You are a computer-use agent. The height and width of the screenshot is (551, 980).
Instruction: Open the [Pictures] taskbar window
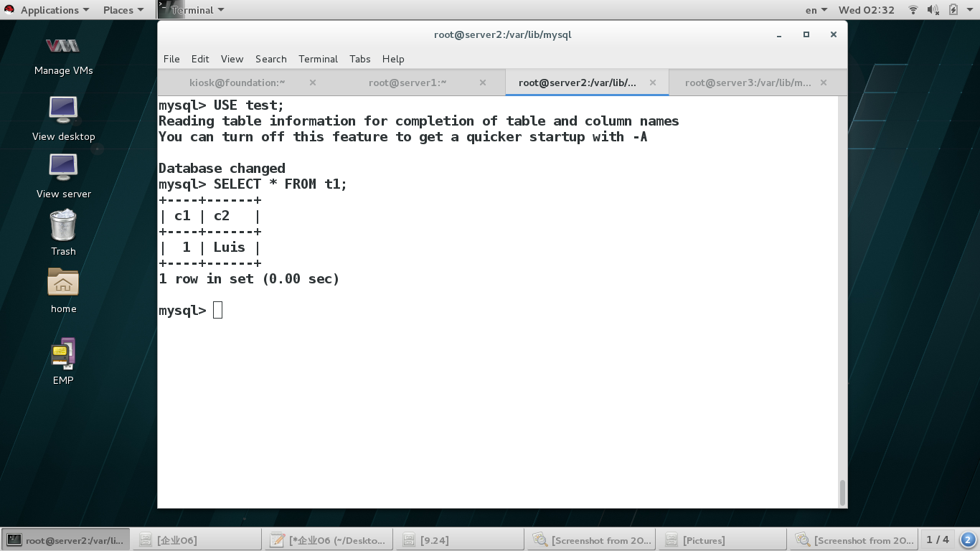point(723,540)
